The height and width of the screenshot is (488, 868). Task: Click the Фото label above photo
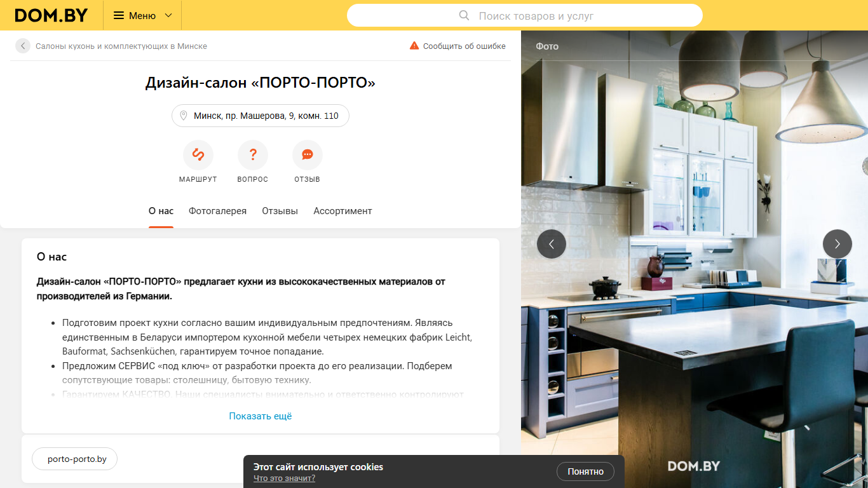click(547, 46)
